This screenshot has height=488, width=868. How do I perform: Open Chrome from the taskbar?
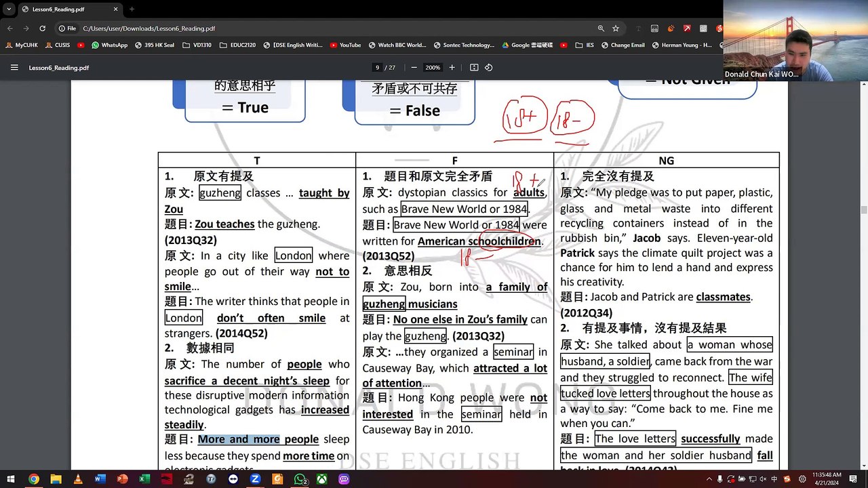(x=33, y=479)
